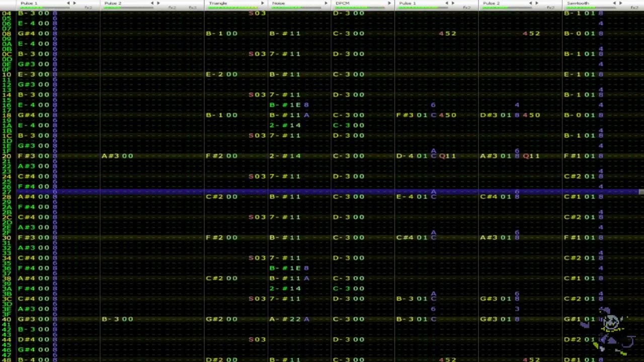The height and width of the screenshot is (362, 644).
Task: Select the E-2 00 note in Triangle column
Action: pos(221,74)
